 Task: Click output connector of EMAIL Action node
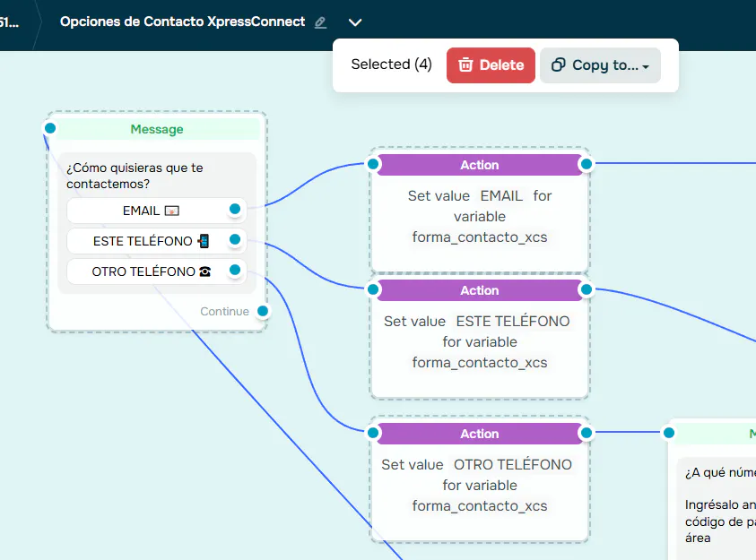(x=587, y=164)
